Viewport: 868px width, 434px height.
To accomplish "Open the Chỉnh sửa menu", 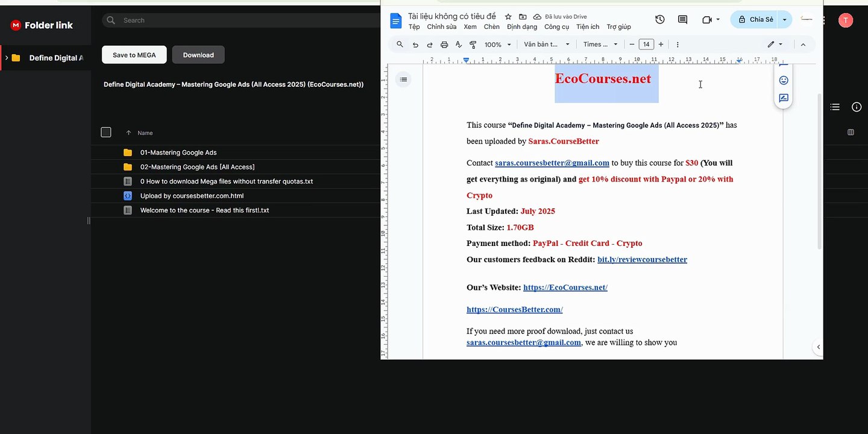I will tap(442, 27).
